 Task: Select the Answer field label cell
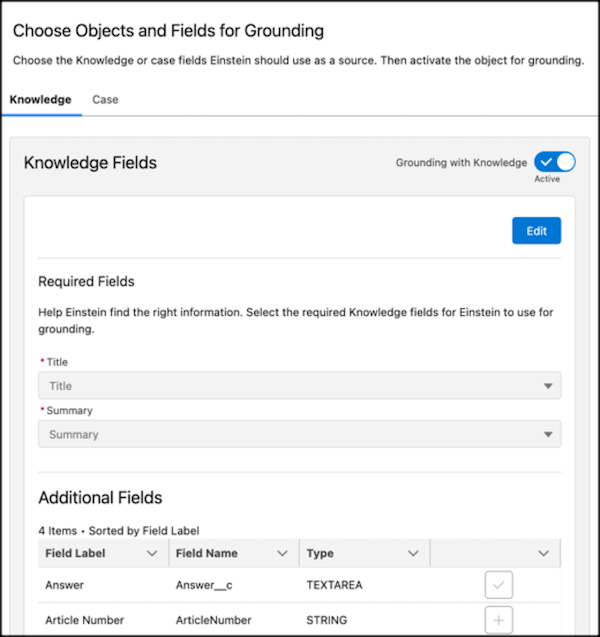pos(64,586)
